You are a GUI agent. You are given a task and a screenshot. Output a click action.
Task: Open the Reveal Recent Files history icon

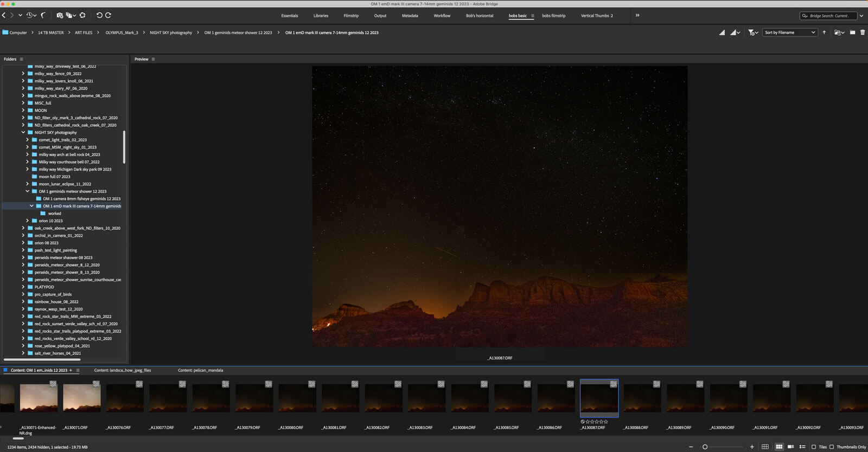[30, 15]
